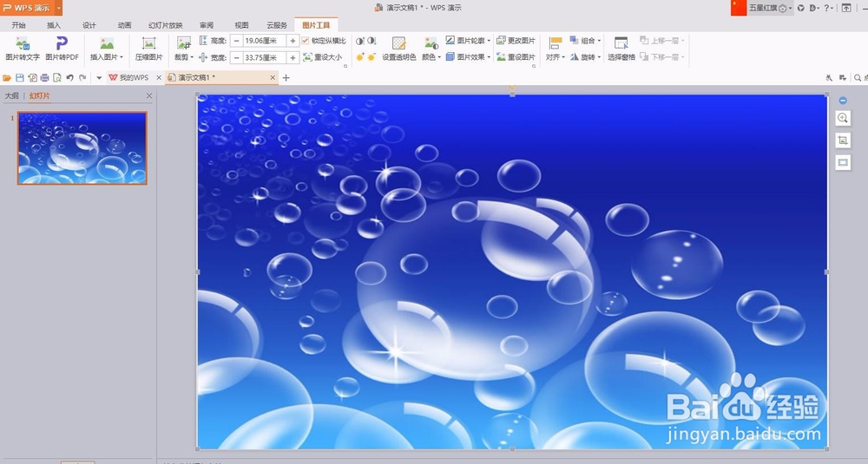Click the decrease contrast icon
Viewport: 868px width, 464px height.
(372, 41)
